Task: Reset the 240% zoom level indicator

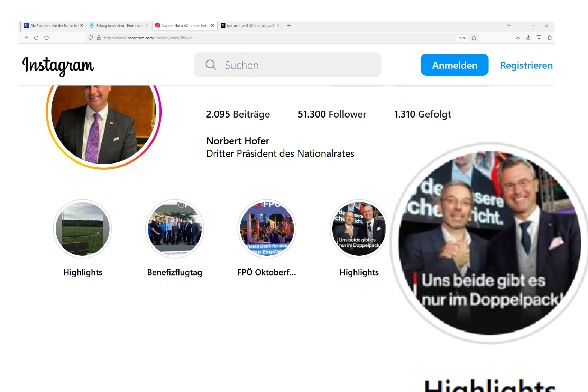Action: coord(462,38)
